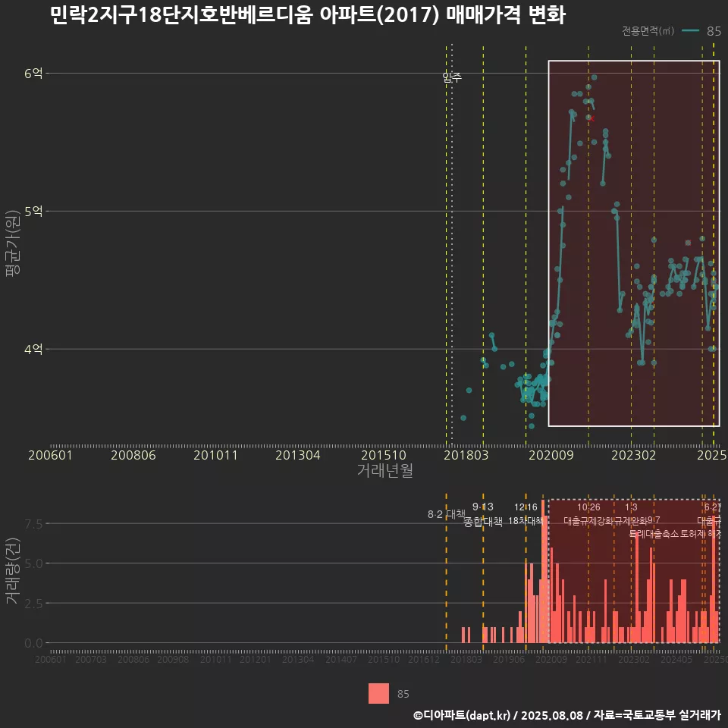Click the 특례대출축소 annotation text

tap(654, 533)
